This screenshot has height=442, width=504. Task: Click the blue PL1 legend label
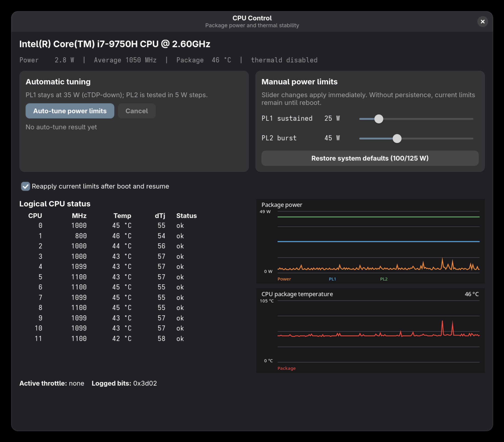point(332,279)
